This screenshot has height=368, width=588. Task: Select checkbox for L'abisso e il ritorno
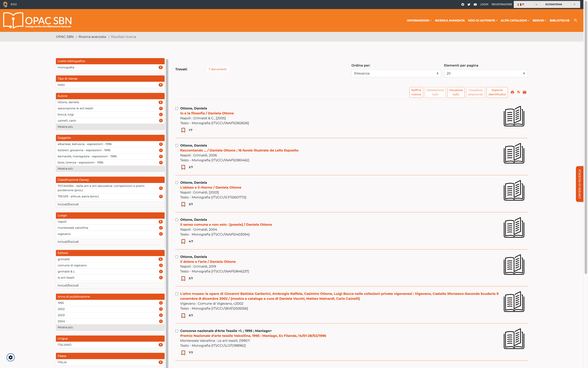[x=177, y=183]
